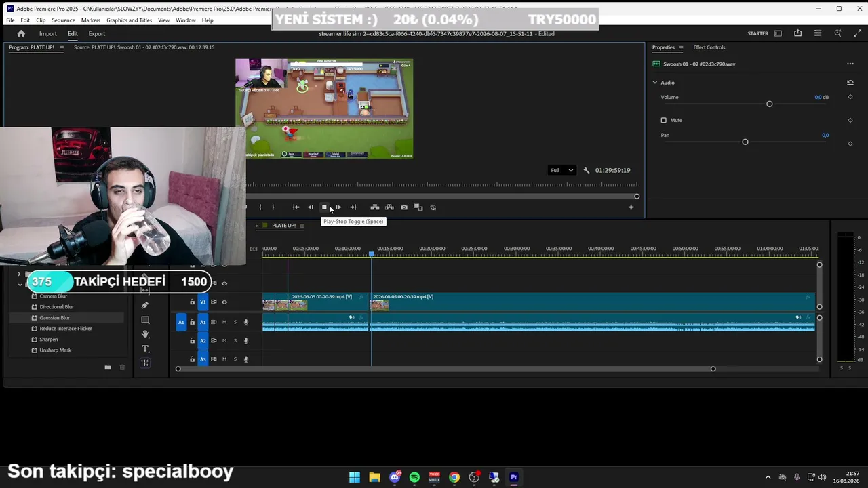Enable the Mute checkbox in Properties
Image resolution: width=868 pixels, height=488 pixels.
pos(664,120)
